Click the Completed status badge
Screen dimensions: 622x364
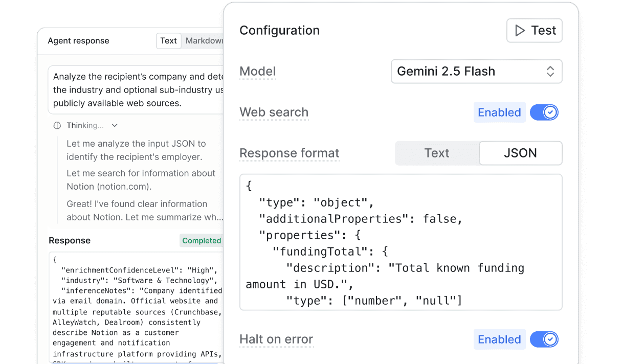coord(202,241)
